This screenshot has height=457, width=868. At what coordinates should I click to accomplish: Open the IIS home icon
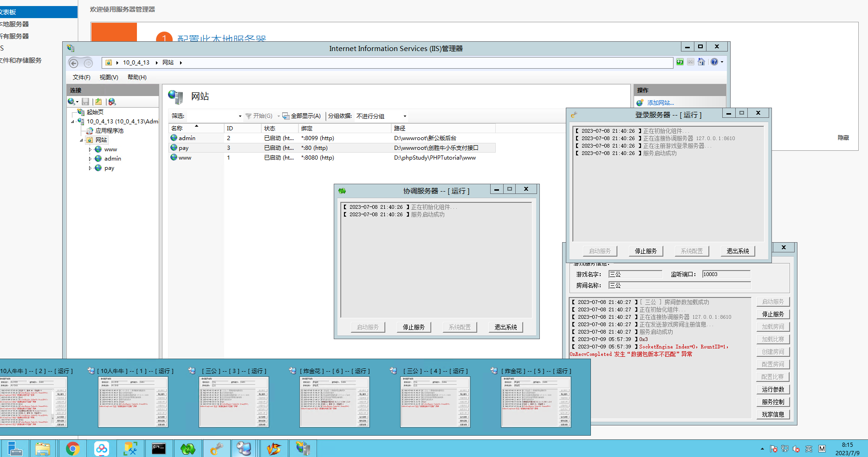(x=701, y=62)
